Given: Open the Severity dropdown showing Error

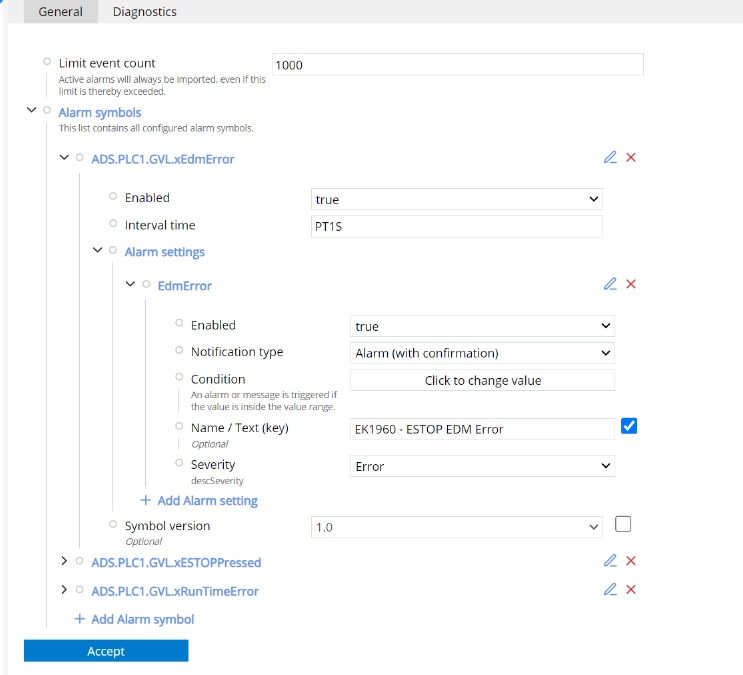Looking at the screenshot, I should tap(482, 466).
